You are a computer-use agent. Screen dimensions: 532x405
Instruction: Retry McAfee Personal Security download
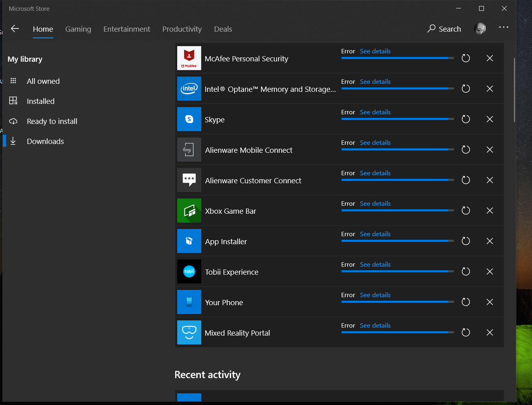coord(466,58)
